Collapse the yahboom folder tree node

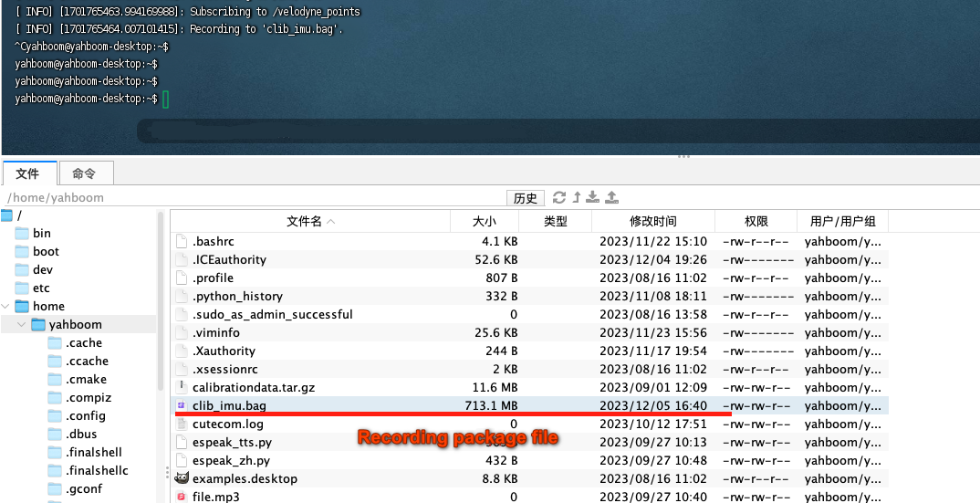click(x=22, y=324)
